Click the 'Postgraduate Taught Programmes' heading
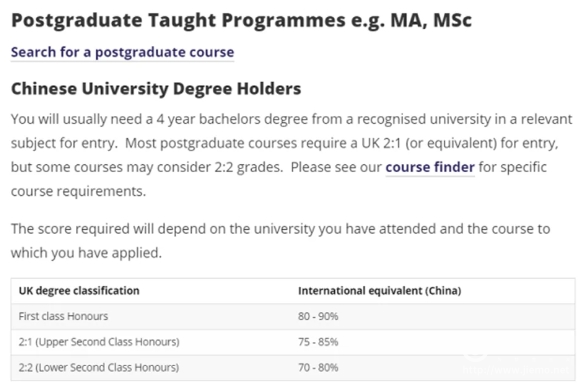The height and width of the screenshot is (386, 580). pos(241,20)
